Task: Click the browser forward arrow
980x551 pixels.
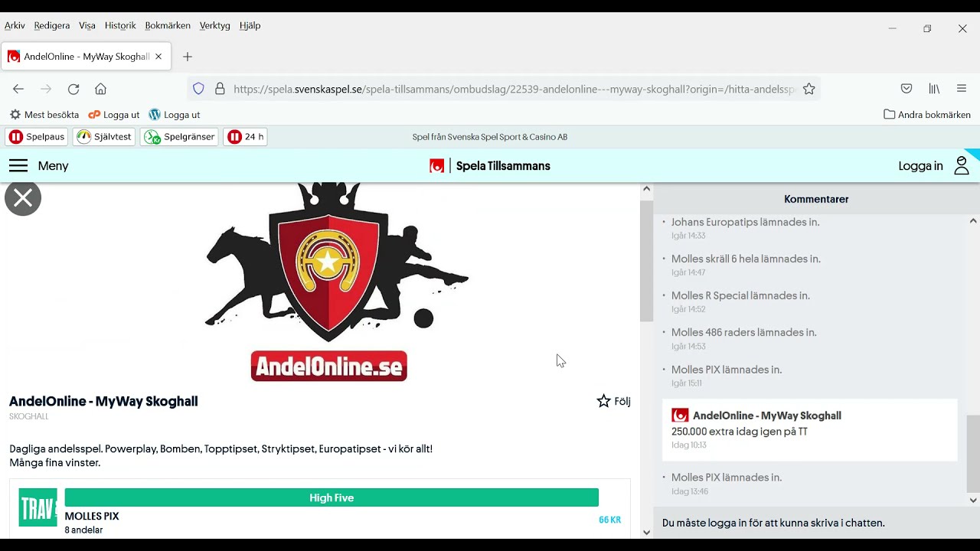Action: click(x=46, y=89)
